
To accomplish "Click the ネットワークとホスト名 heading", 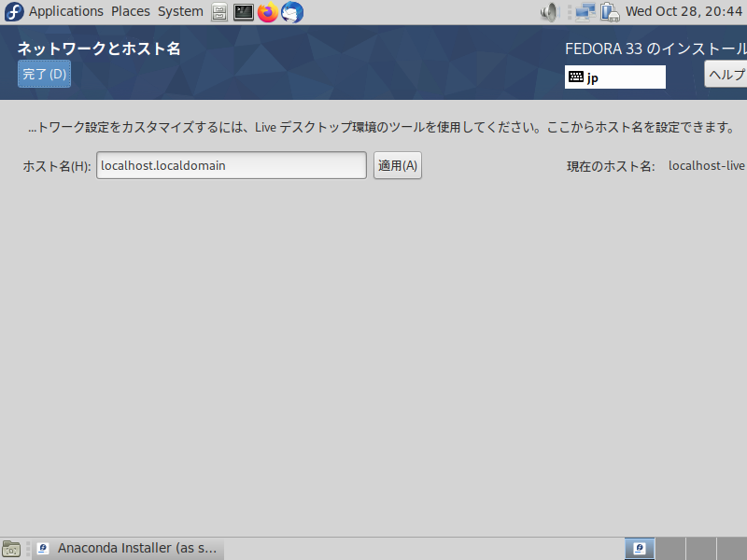I will tap(99, 49).
